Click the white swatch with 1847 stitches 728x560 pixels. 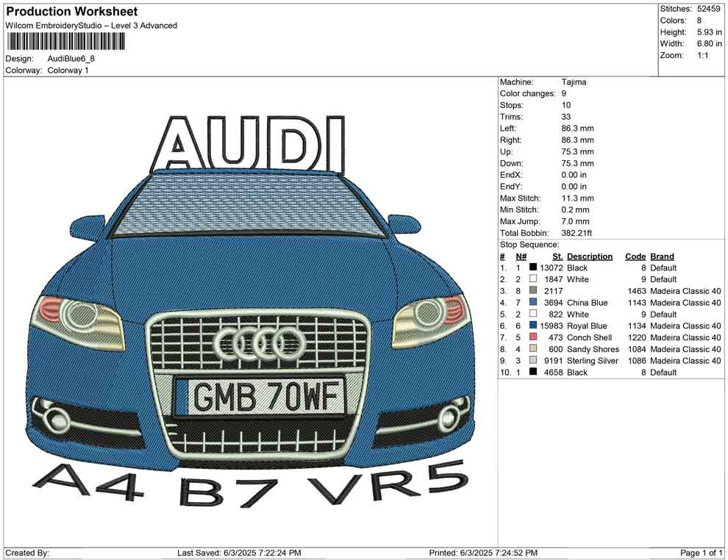533,279
